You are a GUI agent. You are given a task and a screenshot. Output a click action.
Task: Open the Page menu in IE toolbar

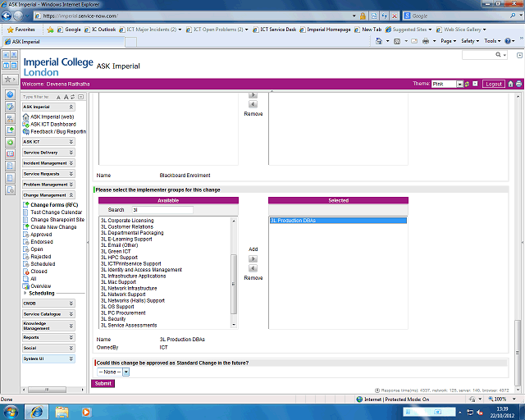448,40
